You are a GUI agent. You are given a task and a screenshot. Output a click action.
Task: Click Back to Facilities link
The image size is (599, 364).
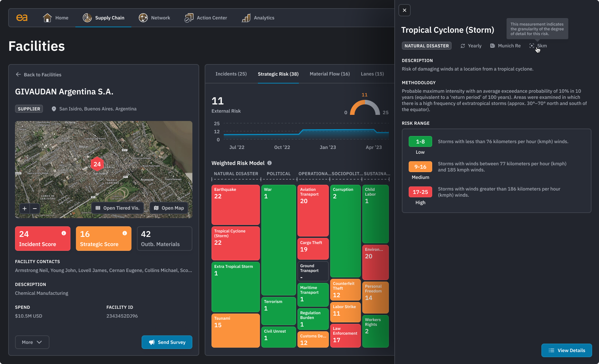[x=39, y=75]
